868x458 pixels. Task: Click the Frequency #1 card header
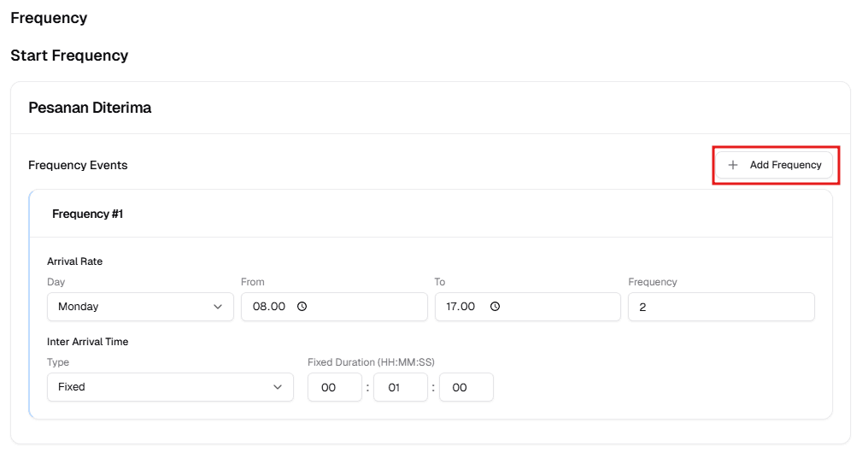click(88, 214)
